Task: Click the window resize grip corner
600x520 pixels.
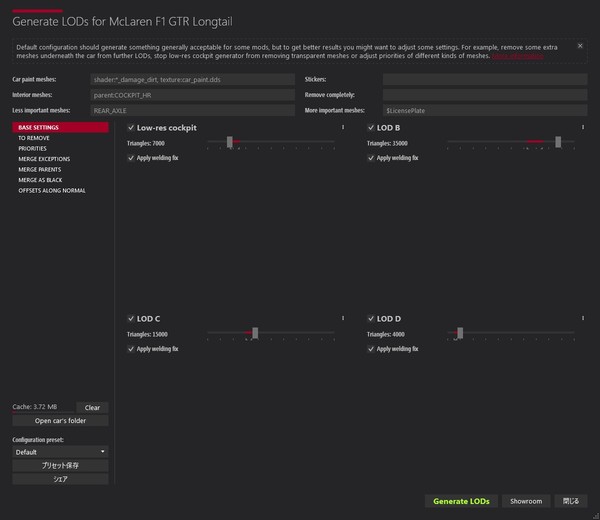Action: (x=596, y=516)
